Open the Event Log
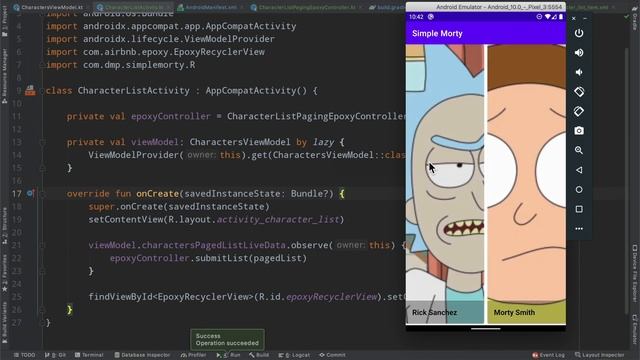 point(549,355)
